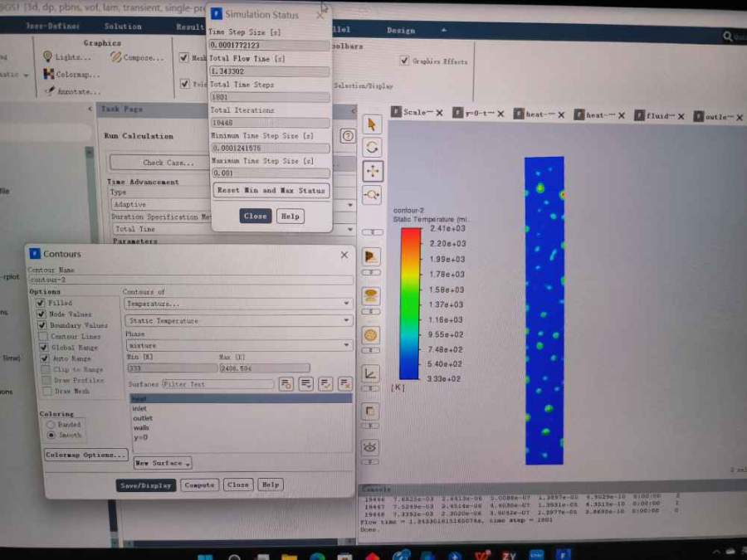The height and width of the screenshot is (560, 747).
Task: Open the mixture Phase dropdown
Action: 239,345
